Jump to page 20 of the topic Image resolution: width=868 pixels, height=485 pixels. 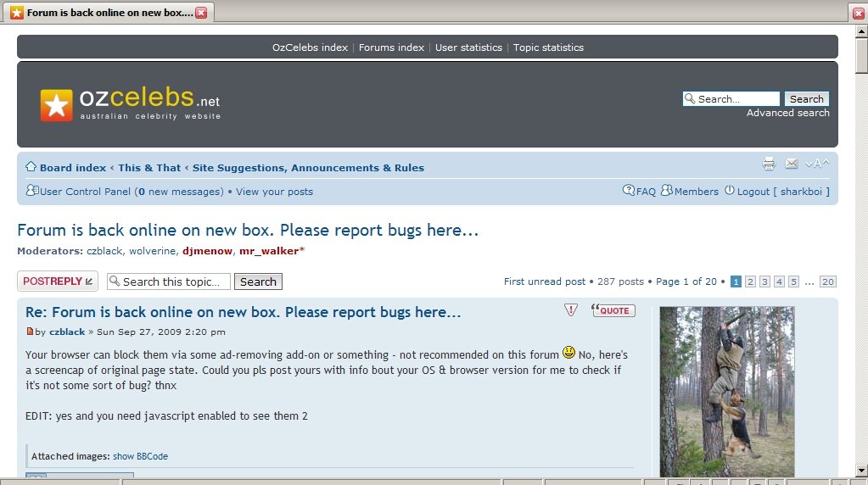tap(828, 282)
